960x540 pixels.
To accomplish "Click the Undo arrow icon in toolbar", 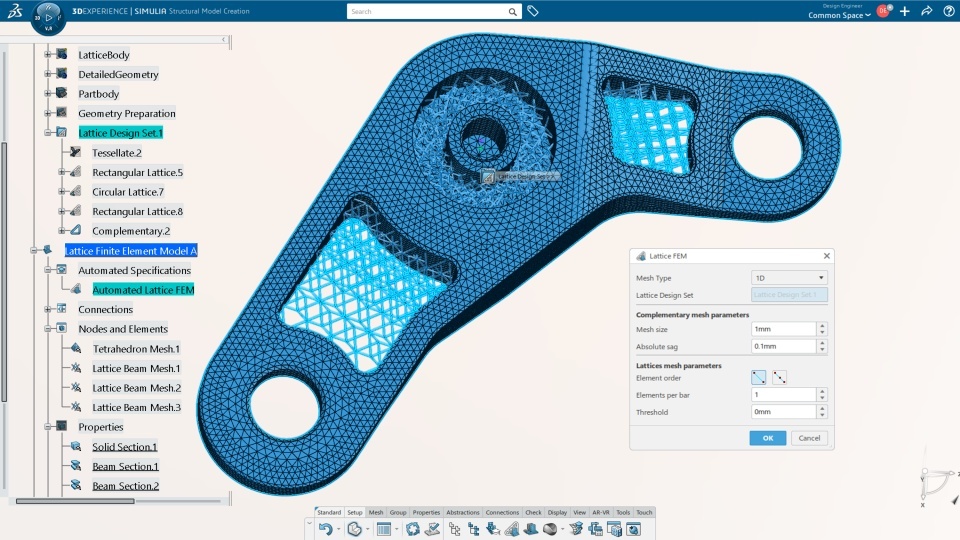I will pyautogui.click(x=326, y=529).
